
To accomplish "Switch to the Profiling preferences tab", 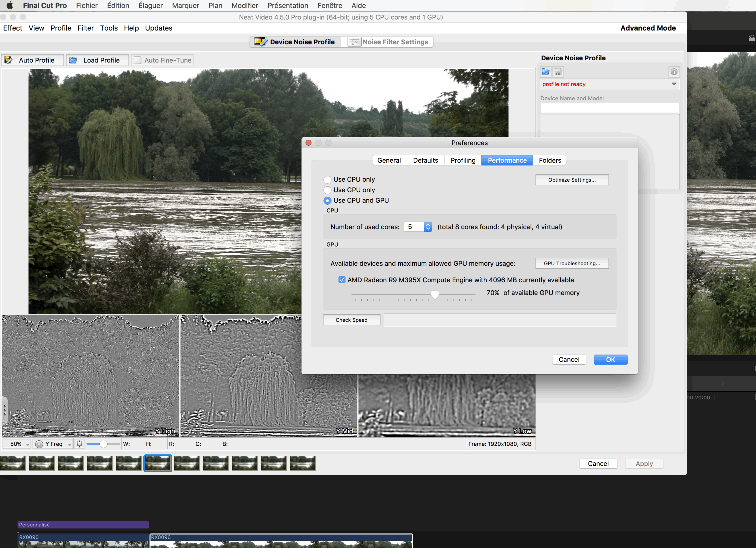I will [463, 160].
